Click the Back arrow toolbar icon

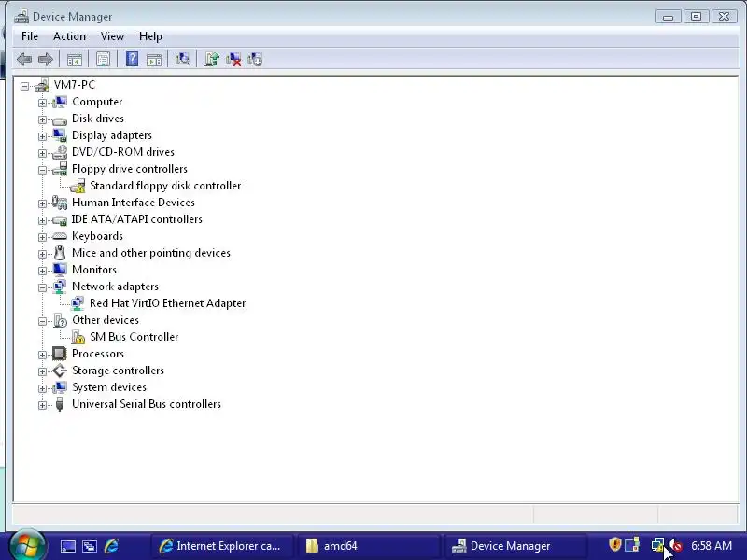[24, 59]
